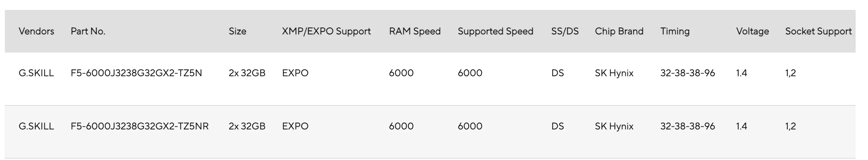Select part number F5-6000J3238G32GX2-TZ5NR
This screenshot has height=160, width=868.
(x=139, y=126)
